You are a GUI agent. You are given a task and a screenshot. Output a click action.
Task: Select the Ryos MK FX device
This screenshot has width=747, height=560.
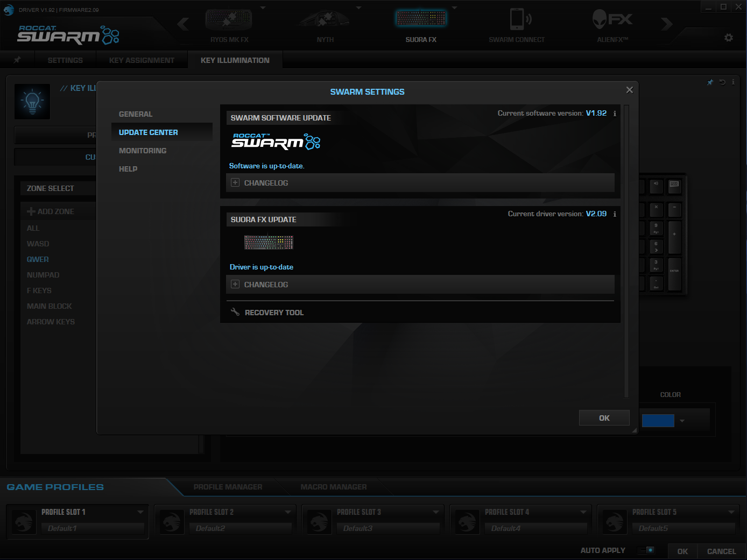pos(229,24)
